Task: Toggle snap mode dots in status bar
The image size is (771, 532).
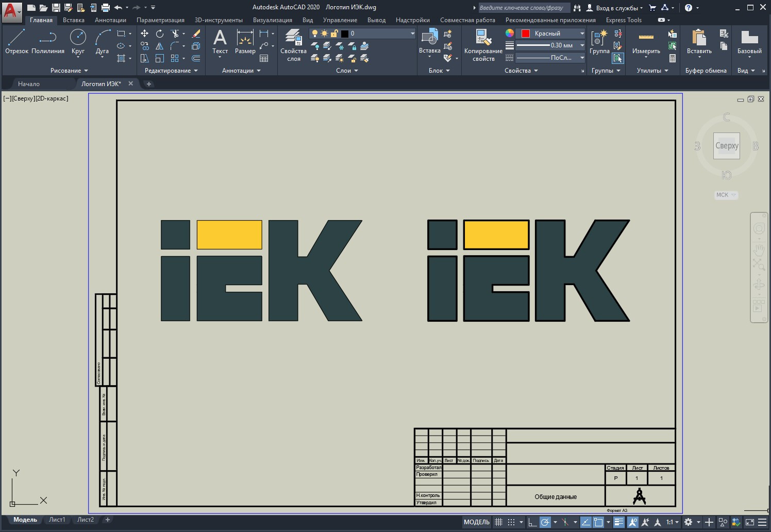Action: pos(511,522)
